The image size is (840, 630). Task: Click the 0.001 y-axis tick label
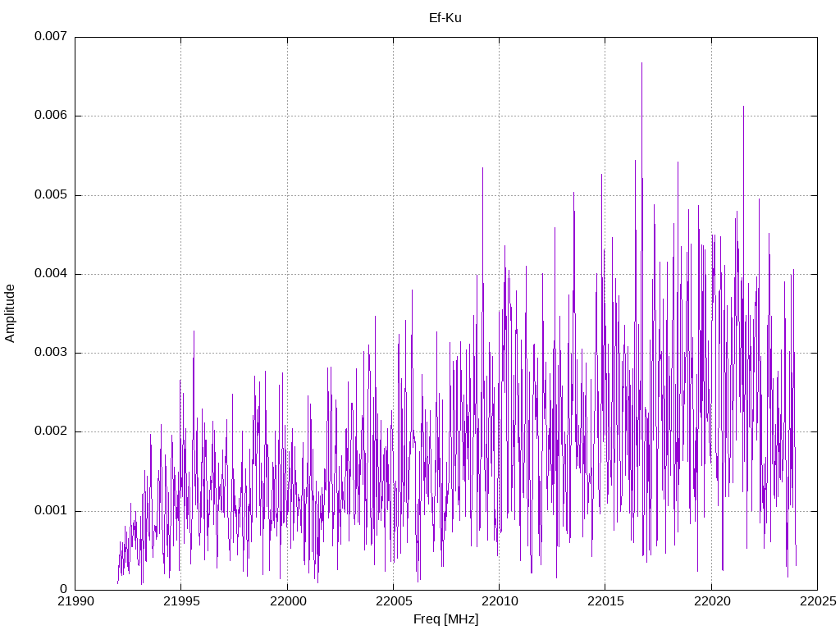(51, 510)
